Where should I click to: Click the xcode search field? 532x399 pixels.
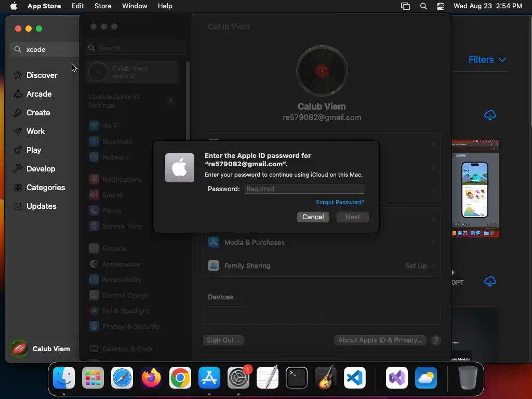tap(45, 49)
